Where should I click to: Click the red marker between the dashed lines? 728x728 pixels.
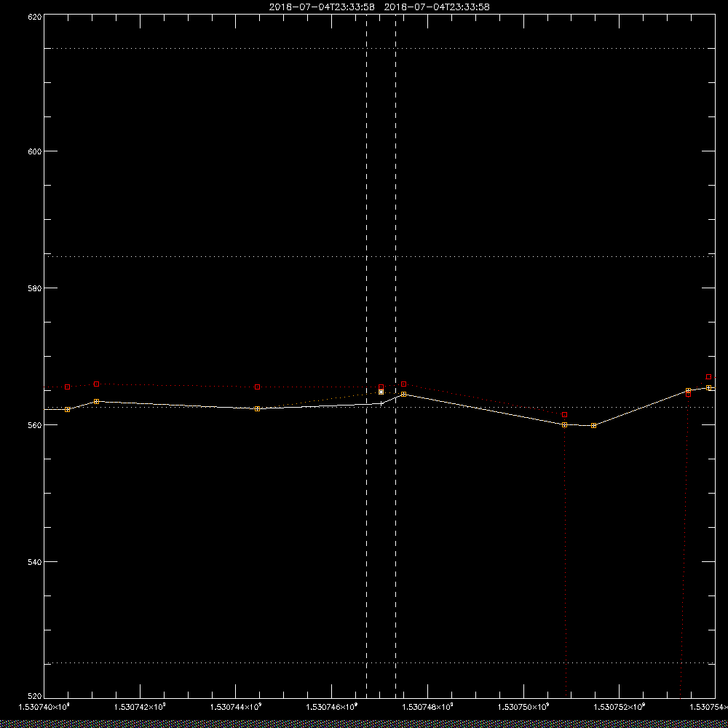coord(381,387)
